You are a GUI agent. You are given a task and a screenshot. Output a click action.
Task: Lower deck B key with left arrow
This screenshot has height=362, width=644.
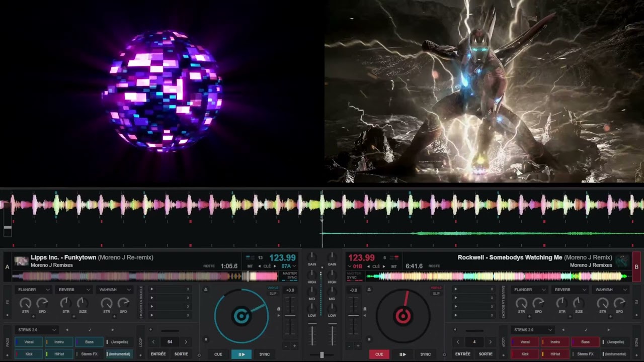tap(368, 266)
